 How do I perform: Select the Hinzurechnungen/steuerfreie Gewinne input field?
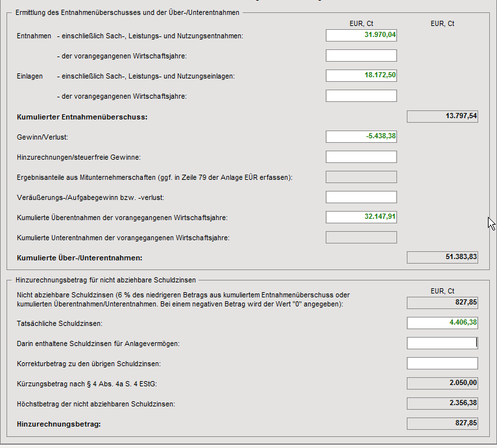click(361, 156)
